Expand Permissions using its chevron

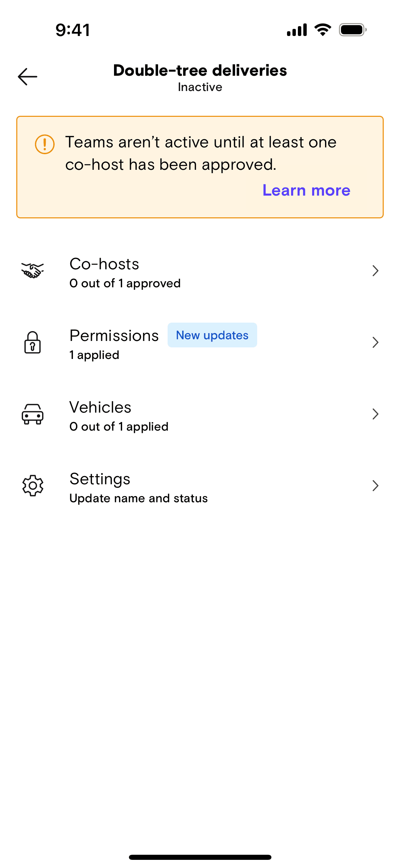pyautogui.click(x=375, y=343)
